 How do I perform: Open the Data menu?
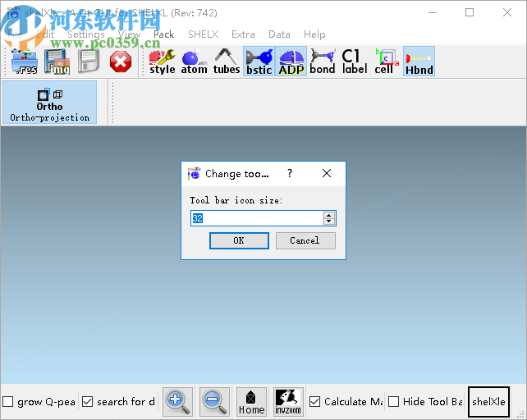[279, 34]
